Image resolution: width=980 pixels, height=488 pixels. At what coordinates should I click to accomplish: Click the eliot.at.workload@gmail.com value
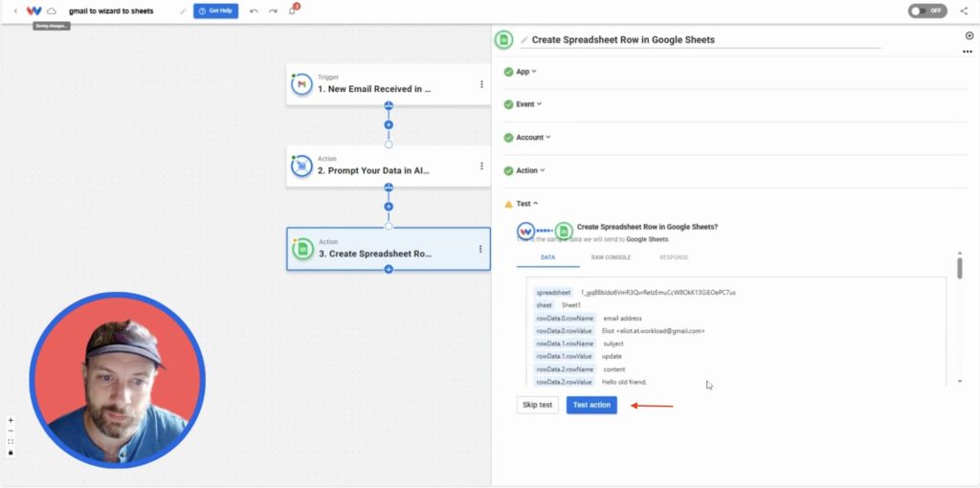click(x=653, y=331)
